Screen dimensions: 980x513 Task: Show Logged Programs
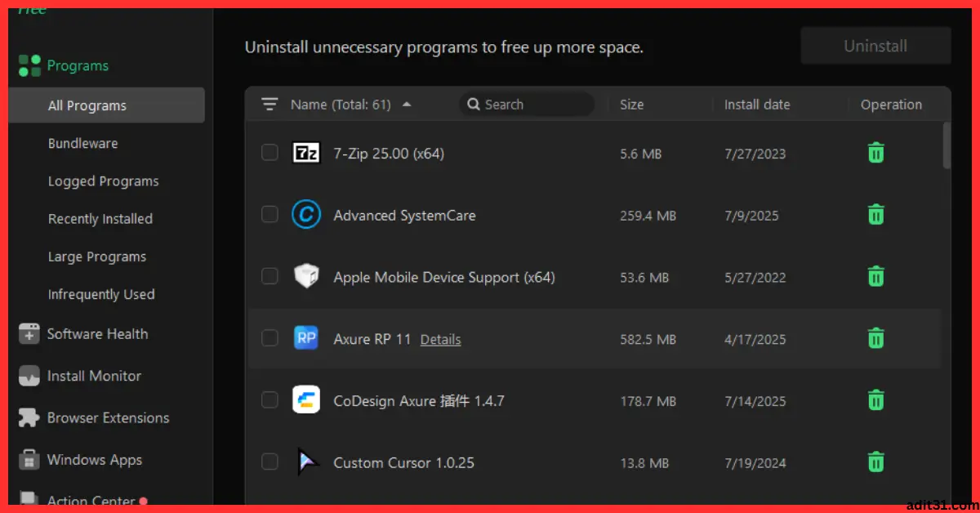click(103, 181)
